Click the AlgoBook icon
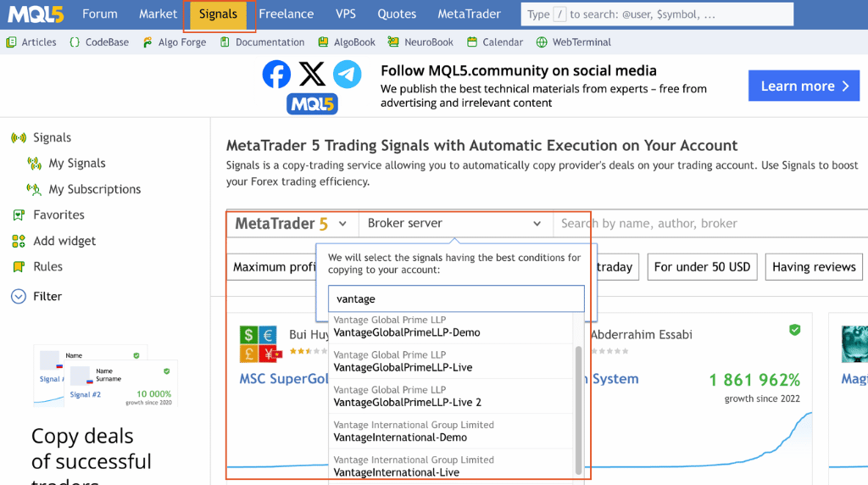Image resolution: width=868 pixels, height=485 pixels. [x=323, y=42]
